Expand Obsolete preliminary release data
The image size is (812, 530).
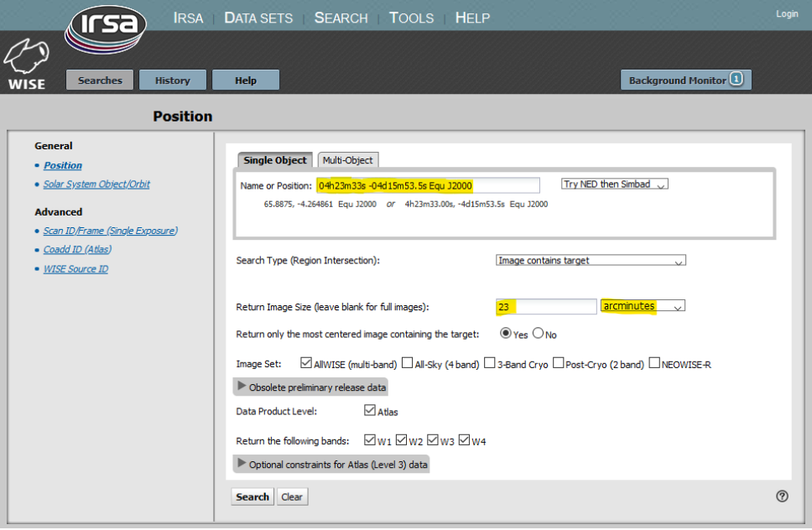[310, 387]
